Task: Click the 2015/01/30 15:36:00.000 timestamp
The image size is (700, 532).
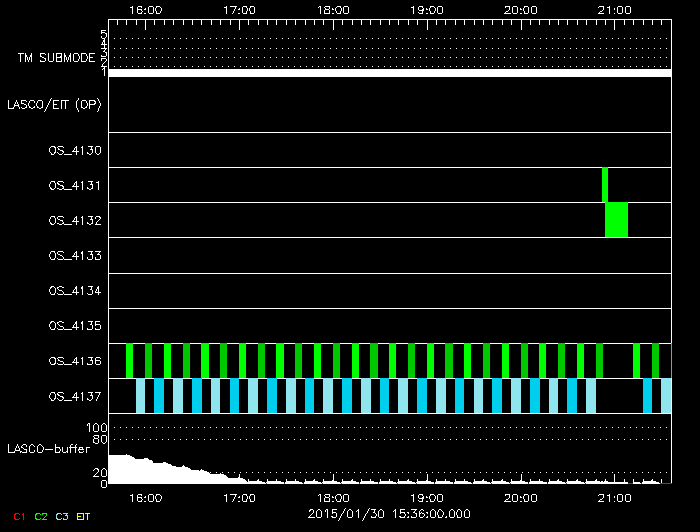Action: coord(388,513)
